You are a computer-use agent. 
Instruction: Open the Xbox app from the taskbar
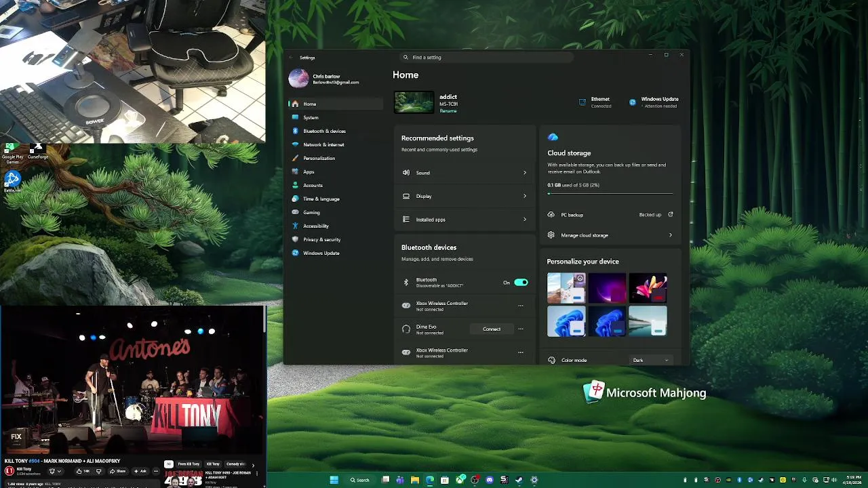point(460,480)
